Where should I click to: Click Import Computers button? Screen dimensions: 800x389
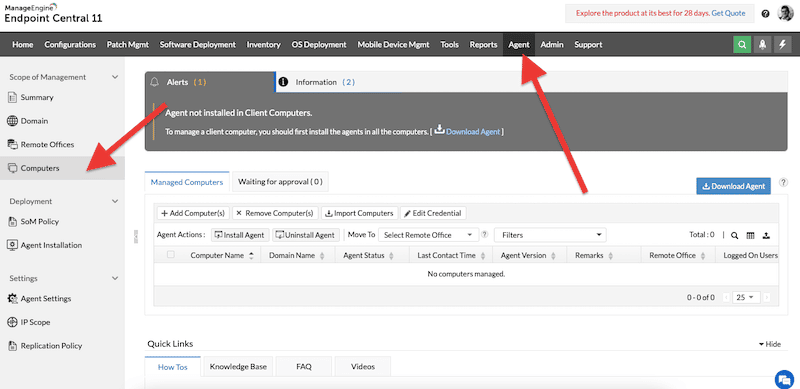click(x=360, y=213)
